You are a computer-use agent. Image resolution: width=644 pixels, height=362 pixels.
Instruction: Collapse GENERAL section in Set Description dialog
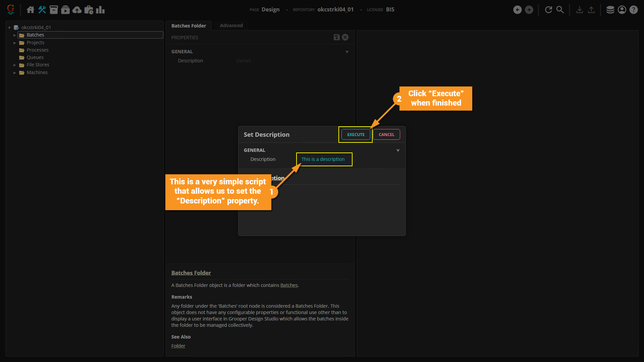[398, 150]
